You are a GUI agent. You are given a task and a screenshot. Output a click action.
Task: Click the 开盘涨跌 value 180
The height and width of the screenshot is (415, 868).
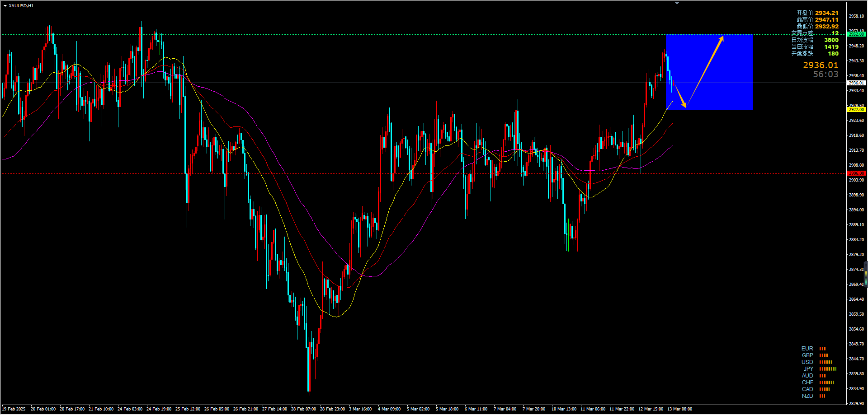tap(833, 54)
